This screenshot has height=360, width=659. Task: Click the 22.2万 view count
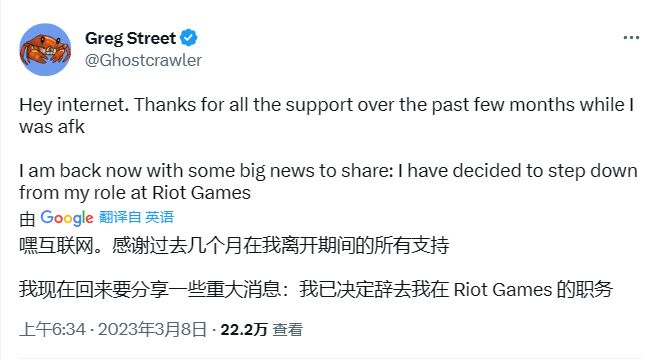244,329
